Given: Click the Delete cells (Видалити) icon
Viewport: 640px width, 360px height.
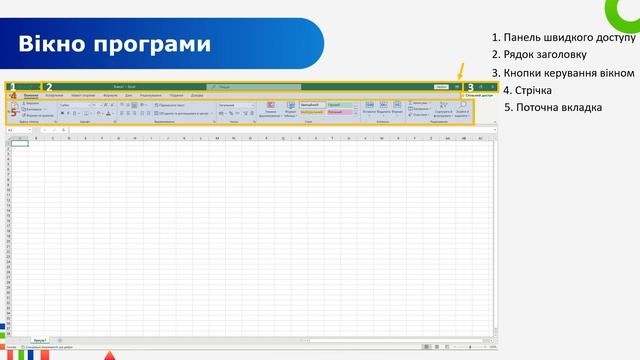Looking at the screenshot, I should tap(383, 106).
